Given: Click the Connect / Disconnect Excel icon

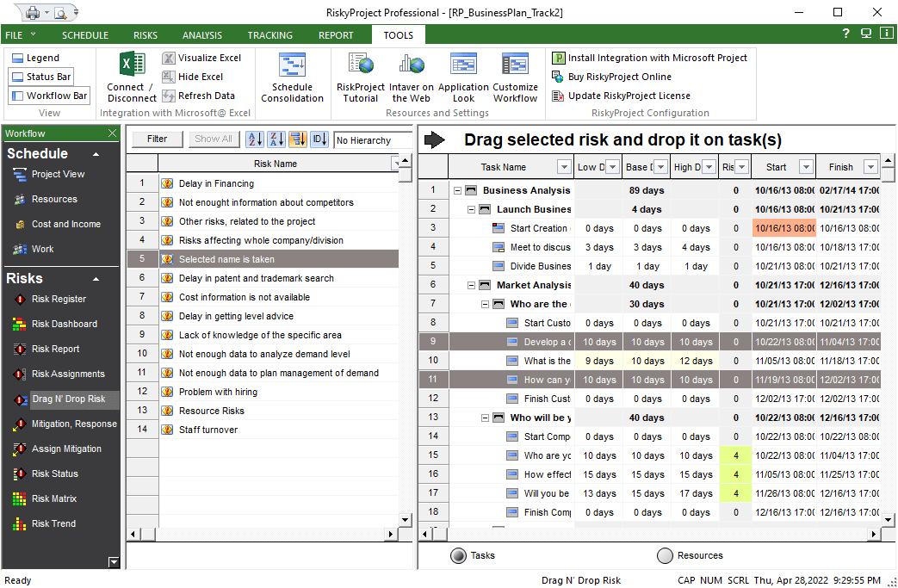Looking at the screenshot, I should (132, 65).
